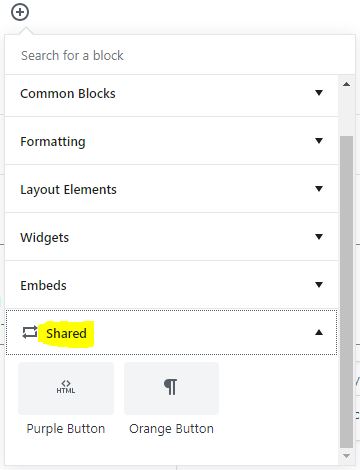Viewport: 360px width, 470px height.
Task: Select the paragraph icon for Orange Button
Action: 171,387
